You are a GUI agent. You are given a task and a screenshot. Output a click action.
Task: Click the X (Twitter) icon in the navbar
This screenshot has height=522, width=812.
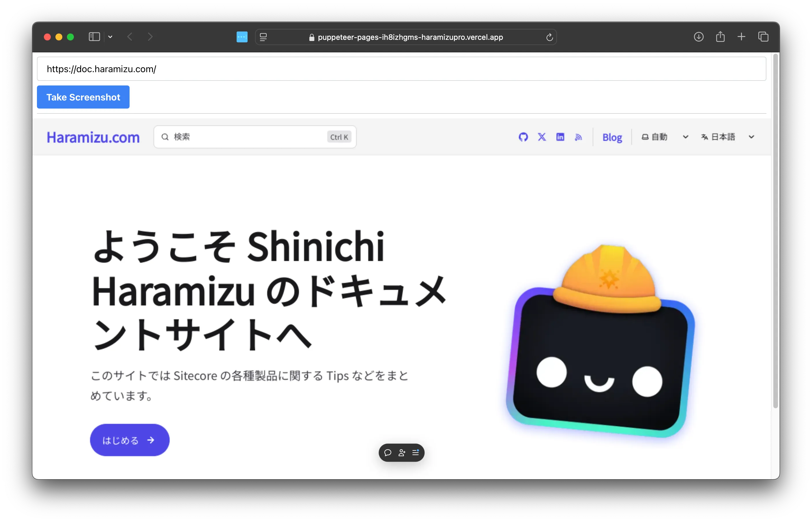541,137
